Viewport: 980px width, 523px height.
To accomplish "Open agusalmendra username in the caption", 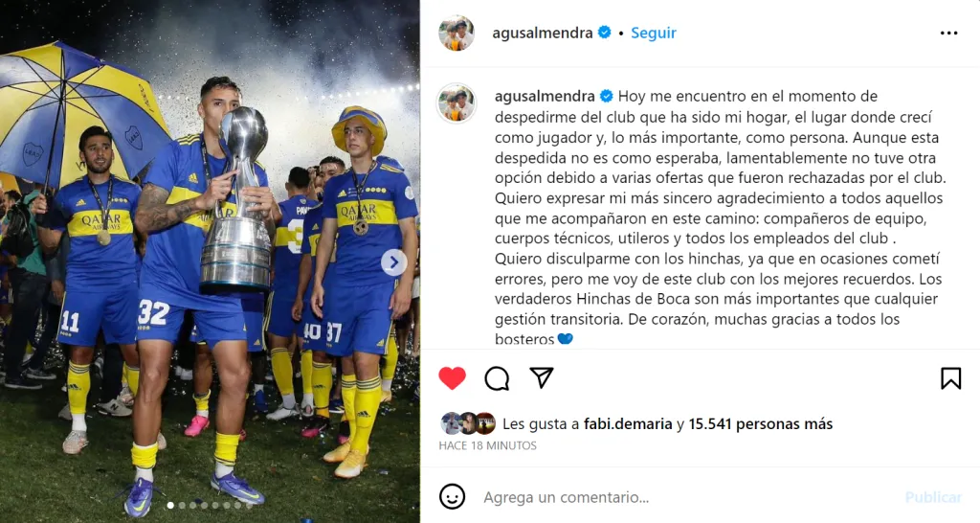I will 545,97.
